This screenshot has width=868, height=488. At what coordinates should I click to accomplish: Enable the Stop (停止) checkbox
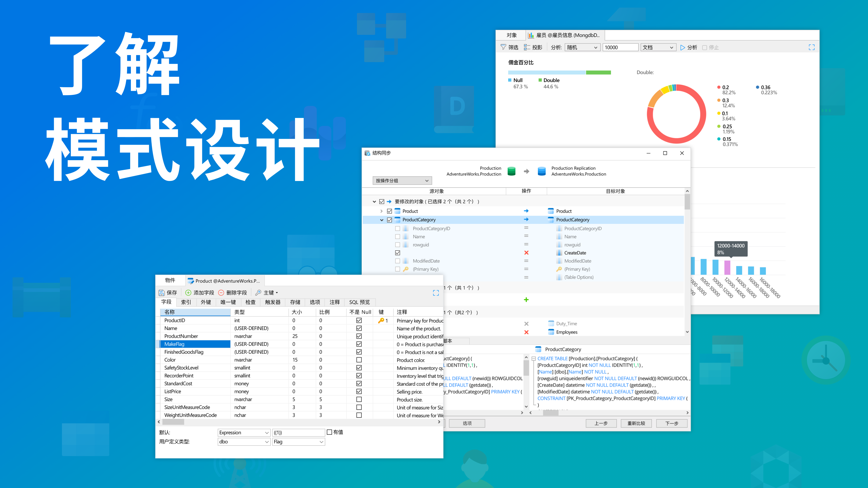pyautogui.click(x=704, y=47)
